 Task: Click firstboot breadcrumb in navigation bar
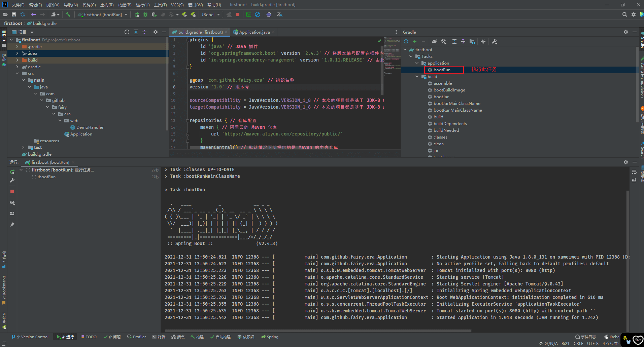click(13, 23)
